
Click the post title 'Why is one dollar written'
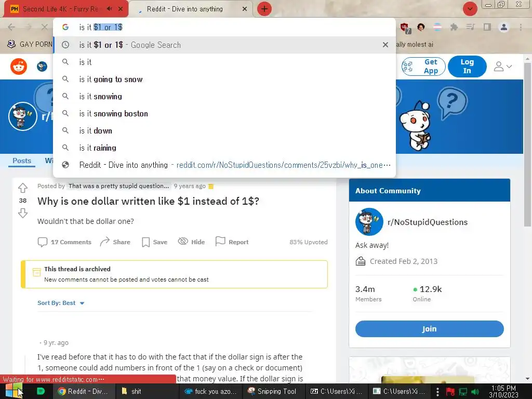pos(148,201)
